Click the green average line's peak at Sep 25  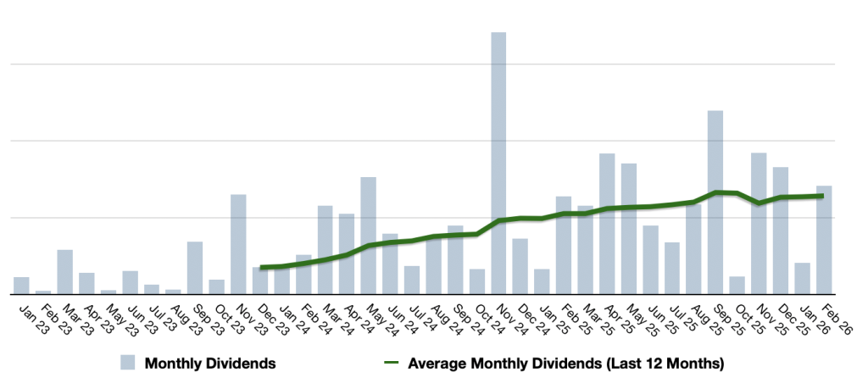pyautogui.click(x=715, y=192)
